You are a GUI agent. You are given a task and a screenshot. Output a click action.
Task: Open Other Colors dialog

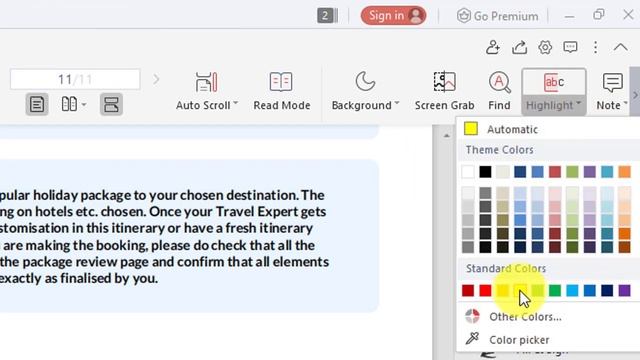(x=525, y=316)
